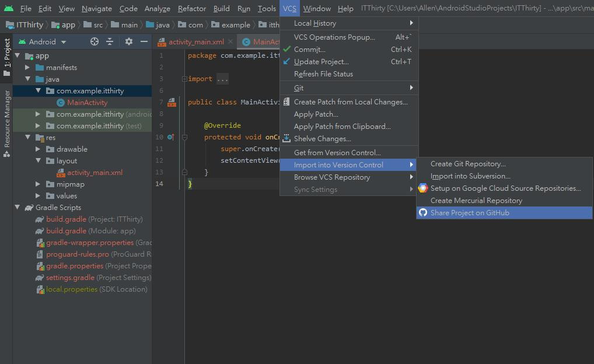Viewport: 594px width, 364px height.
Task: Expand the mipmap folder
Action: (x=38, y=184)
